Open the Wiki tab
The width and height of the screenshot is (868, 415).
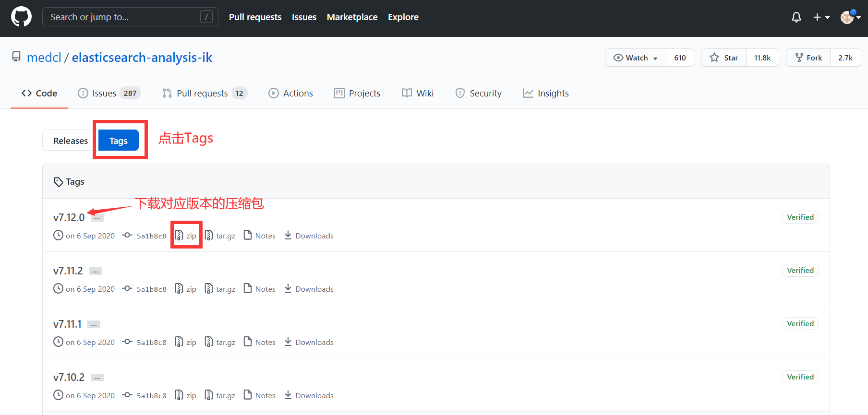point(418,93)
